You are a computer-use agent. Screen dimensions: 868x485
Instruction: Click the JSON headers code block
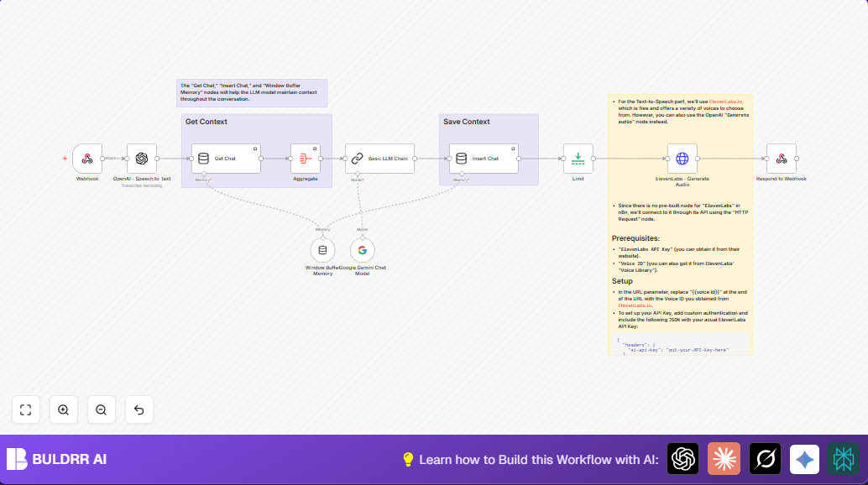682,344
